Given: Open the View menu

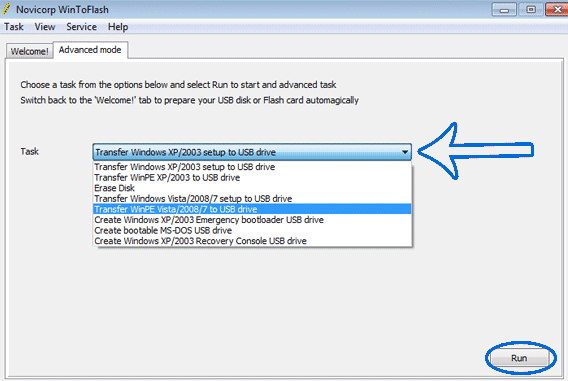Looking at the screenshot, I should click(45, 27).
